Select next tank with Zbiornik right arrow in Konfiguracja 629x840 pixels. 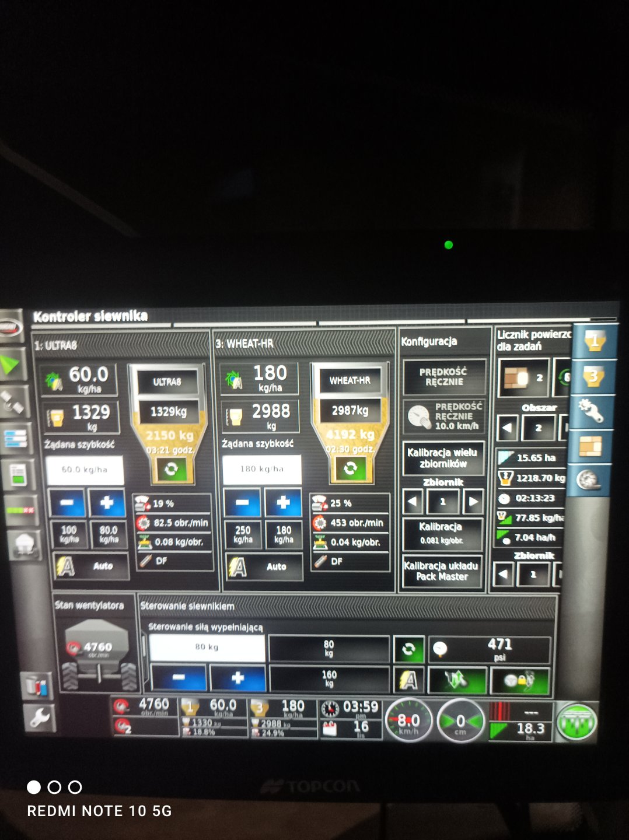473,502
